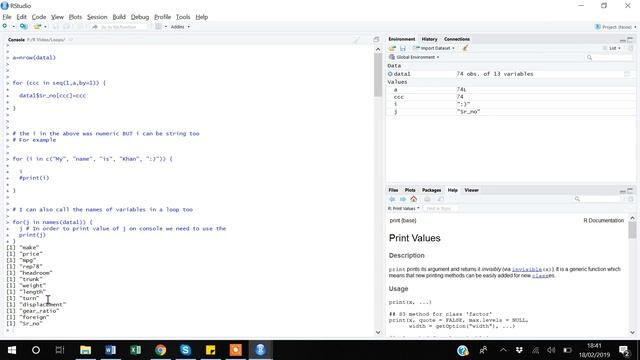Go forward in the Help pane
This screenshot has height=360, width=640.
point(403,199)
